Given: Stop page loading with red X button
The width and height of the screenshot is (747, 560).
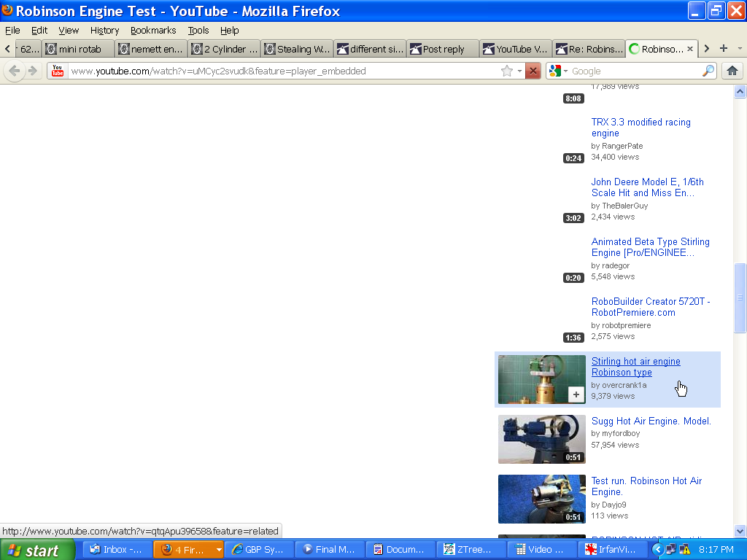Looking at the screenshot, I should (533, 71).
